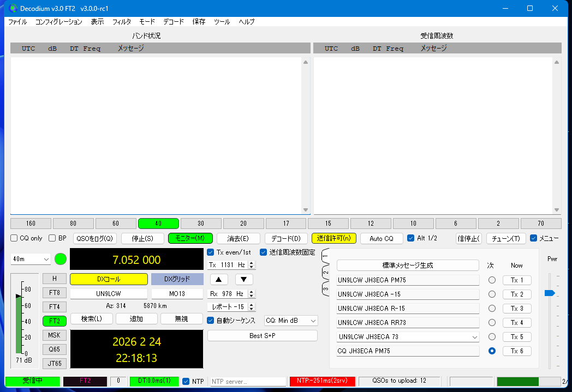572x392 pixels.
Task: Open the 40m band dropdown
Action: [x=31, y=260]
